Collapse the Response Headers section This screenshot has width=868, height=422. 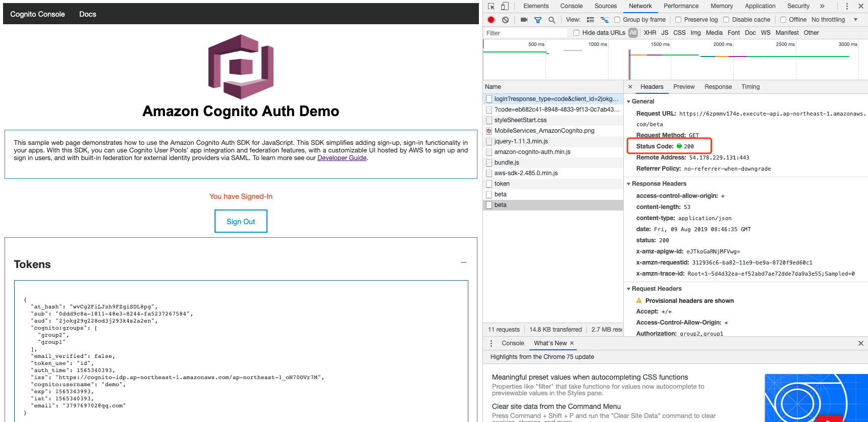629,184
